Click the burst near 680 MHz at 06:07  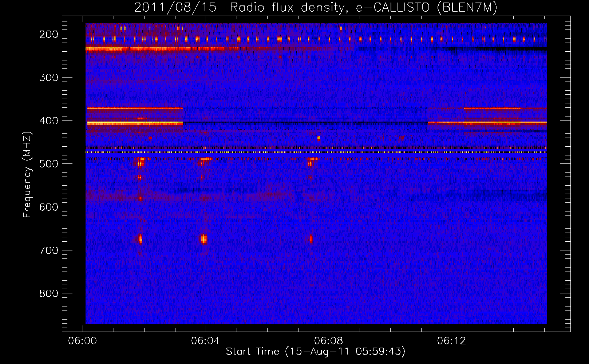[x=311, y=239]
